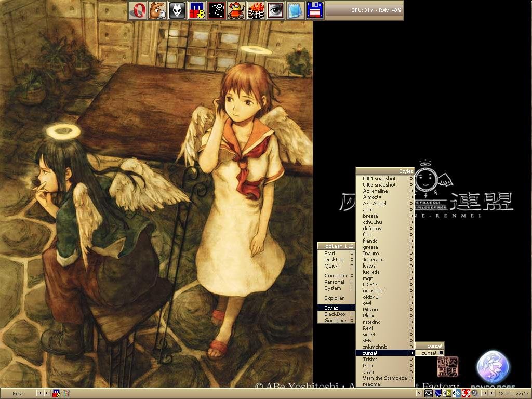The image size is (532, 399).
Task: Select the Styles menu entry
Action: point(336,308)
